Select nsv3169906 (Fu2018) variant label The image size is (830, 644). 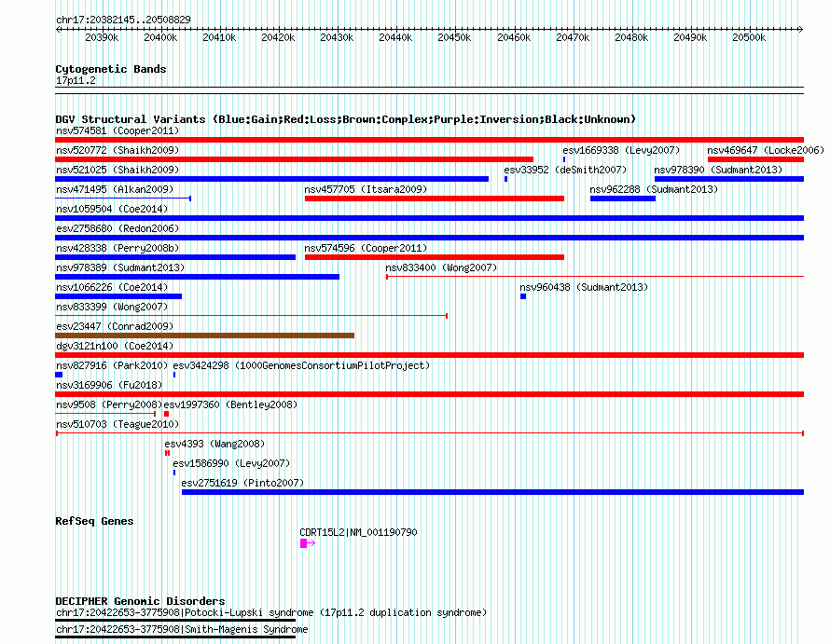coord(108,385)
